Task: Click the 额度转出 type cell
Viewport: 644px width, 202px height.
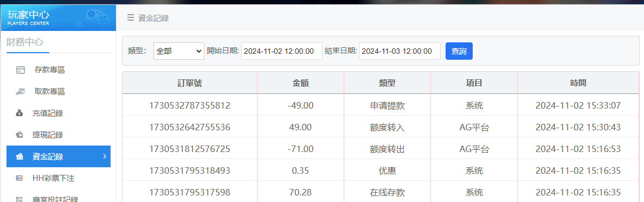Action: (x=387, y=149)
